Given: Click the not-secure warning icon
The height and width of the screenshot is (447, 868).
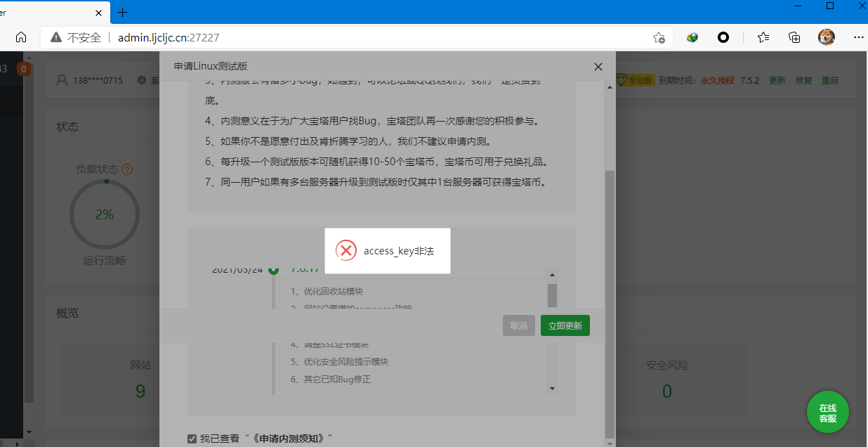Looking at the screenshot, I should pyautogui.click(x=55, y=37).
